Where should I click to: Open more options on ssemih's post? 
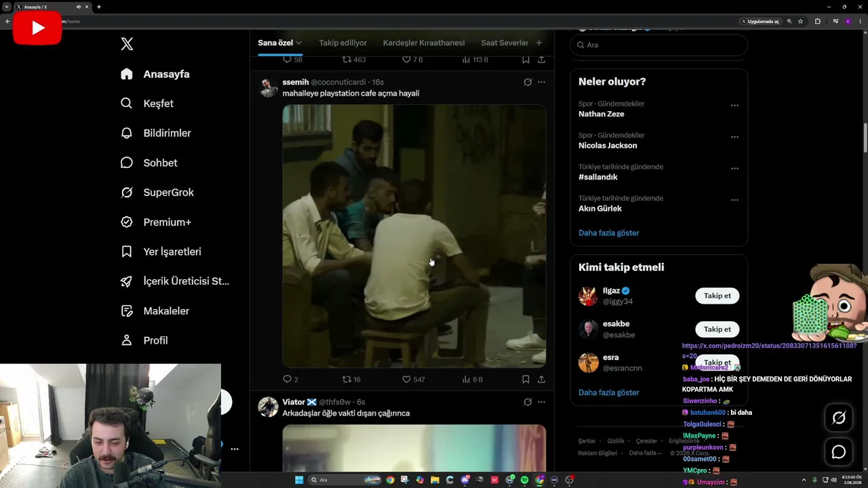tap(541, 82)
